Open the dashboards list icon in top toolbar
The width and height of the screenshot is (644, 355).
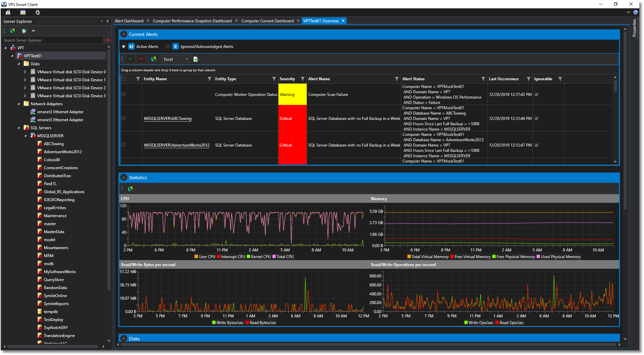[x=23, y=12]
